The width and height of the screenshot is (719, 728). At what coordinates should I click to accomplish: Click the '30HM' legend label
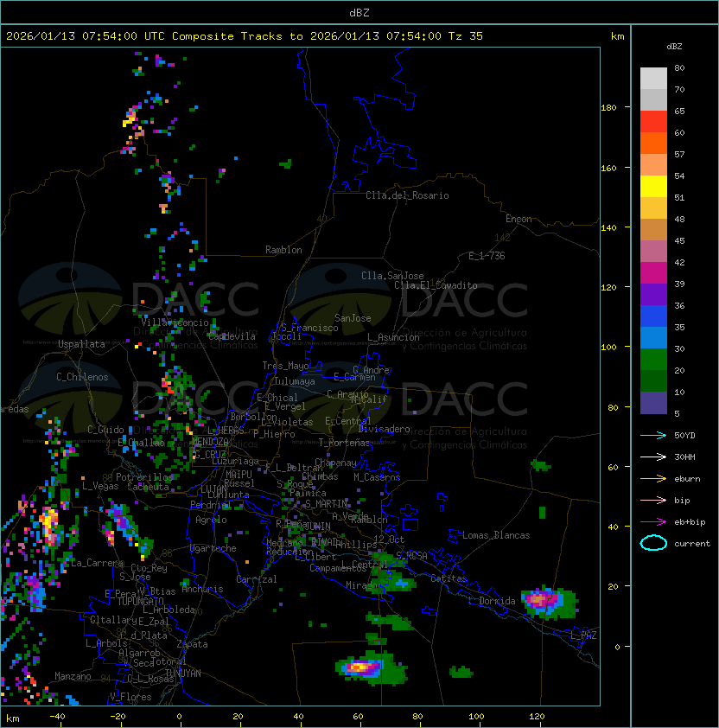pos(684,457)
